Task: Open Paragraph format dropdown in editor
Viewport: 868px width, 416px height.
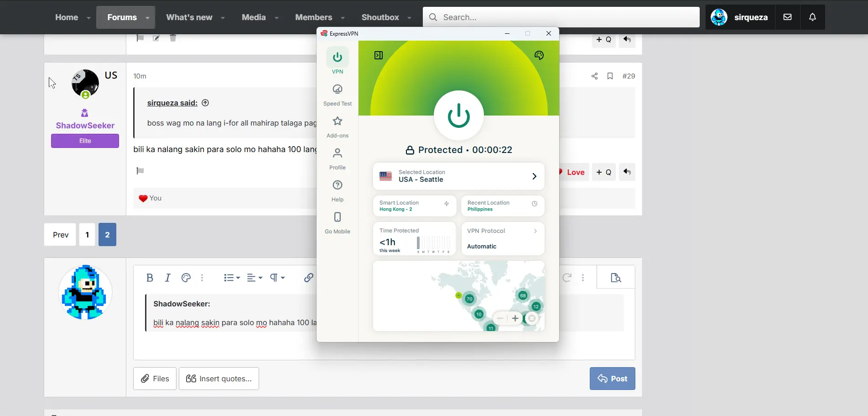Action: coord(277,278)
